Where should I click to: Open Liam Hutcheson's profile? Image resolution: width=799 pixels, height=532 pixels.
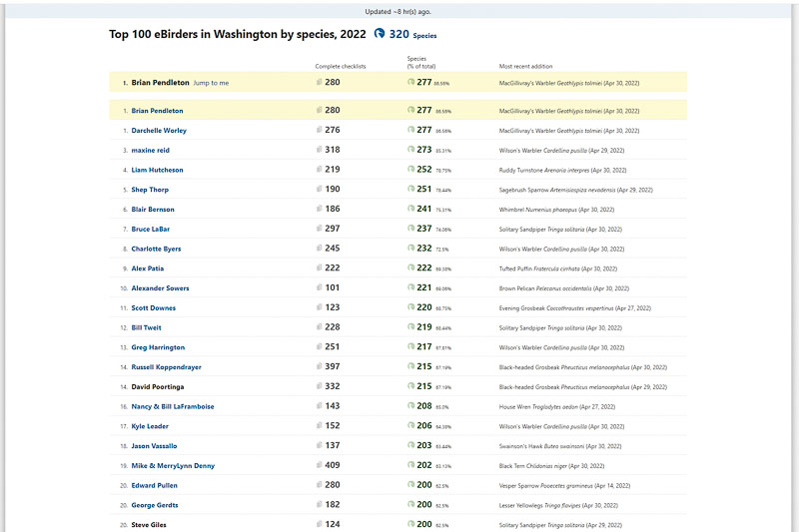point(157,170)
